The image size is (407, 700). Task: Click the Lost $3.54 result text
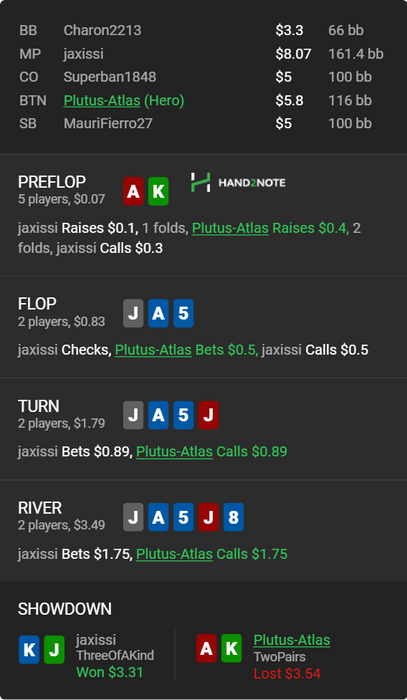pos(287,673)
